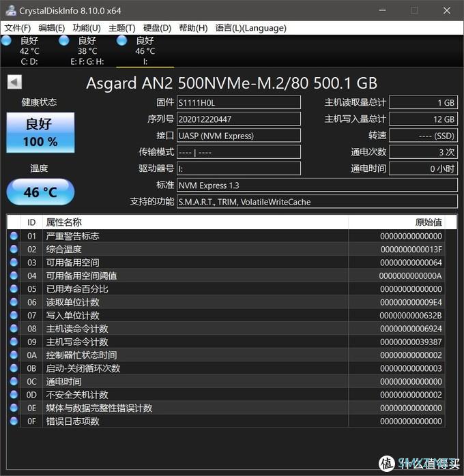Viewport: 464px width, 476px height.
Task: Select attribute name 启动-关闭循环次数
Action: [83, 368]
